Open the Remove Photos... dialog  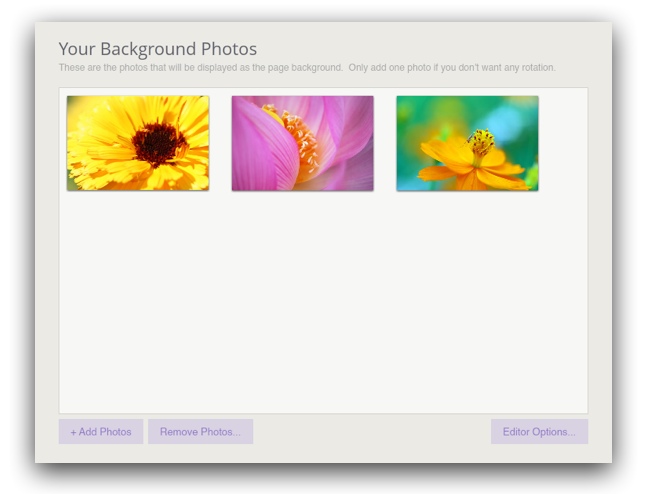click(200, 432)
